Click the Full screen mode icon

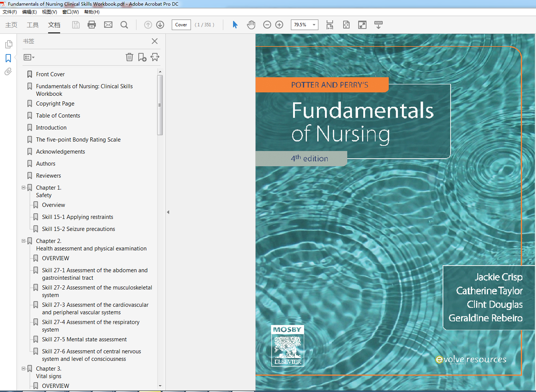coord(362,25)
